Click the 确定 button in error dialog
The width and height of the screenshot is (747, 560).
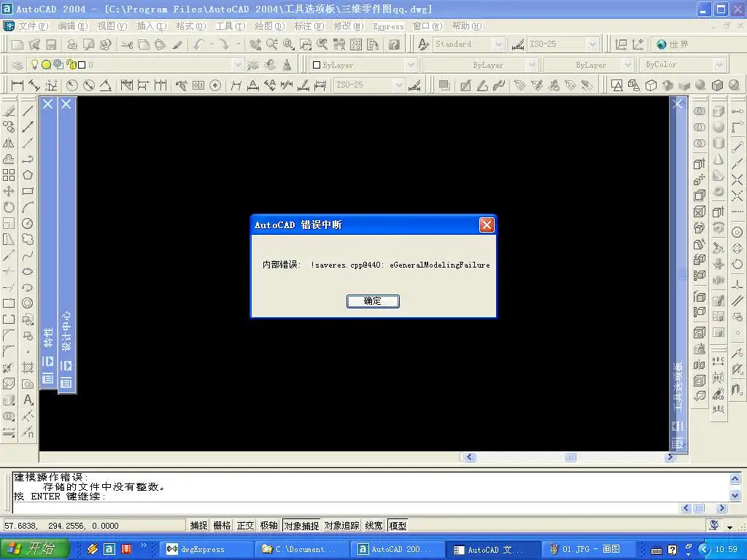[x=373, y=301]
